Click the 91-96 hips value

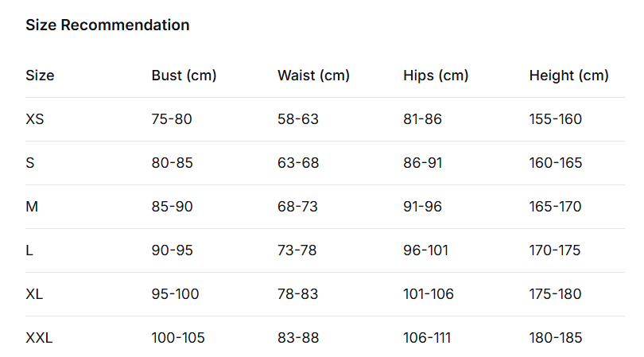click(x=423, y=207)
